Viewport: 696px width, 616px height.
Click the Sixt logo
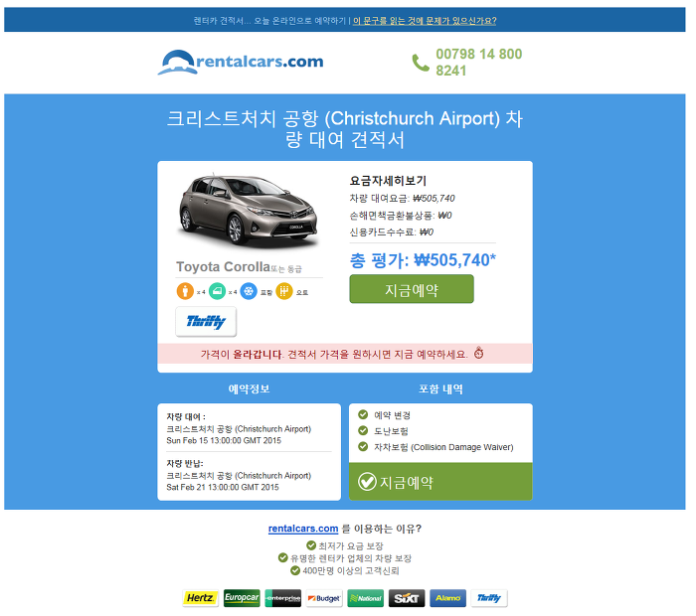tap(407, 598)
